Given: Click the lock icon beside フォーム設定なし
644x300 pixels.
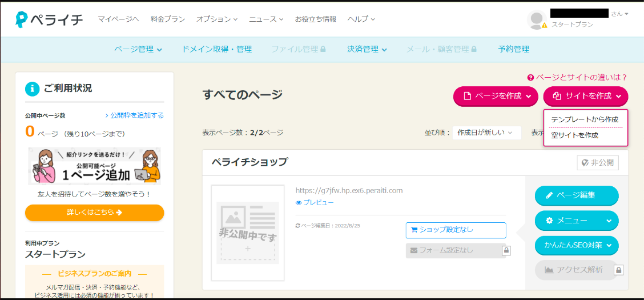Looking at the screenshot, I should click(506, 250).
